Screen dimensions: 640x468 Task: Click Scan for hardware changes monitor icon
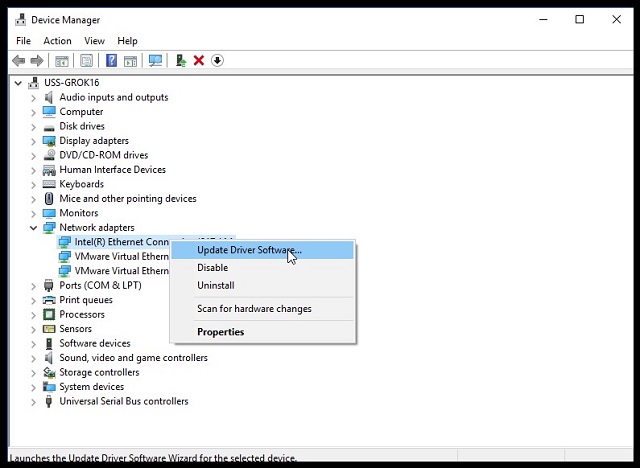point(155,61)
